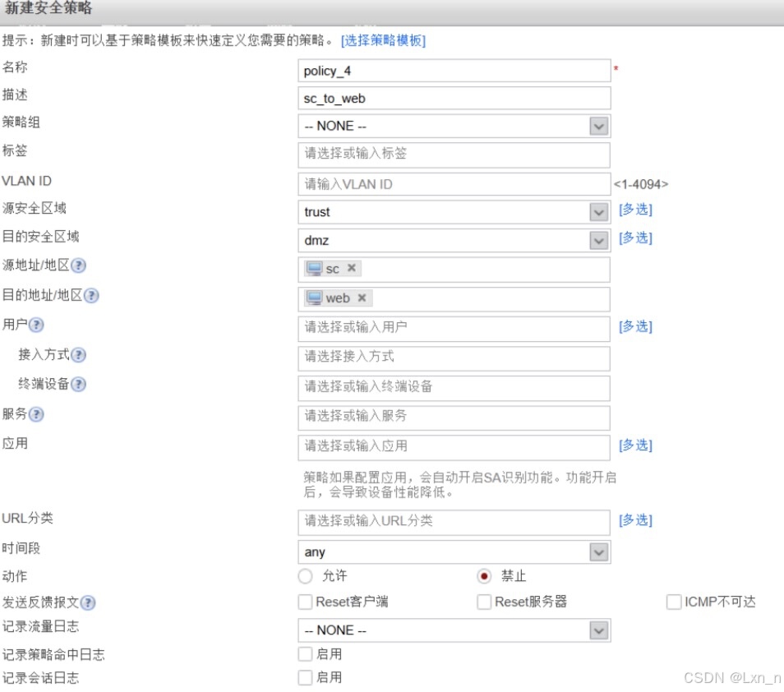The width and height of the screenshot is (784, 692).
Task: Click the 应用 input field
Action: pyautogui.click(x=454, y=448)
